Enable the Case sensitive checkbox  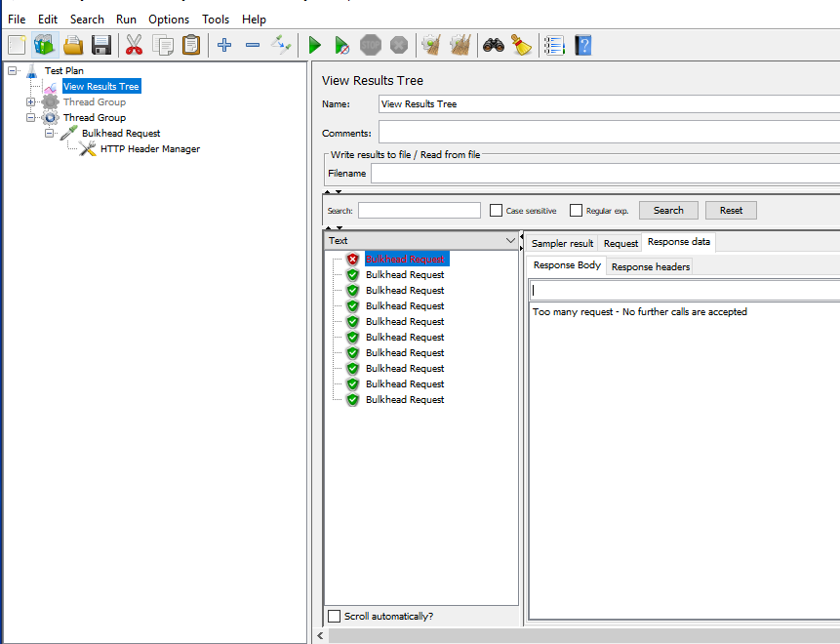(497, 211)
